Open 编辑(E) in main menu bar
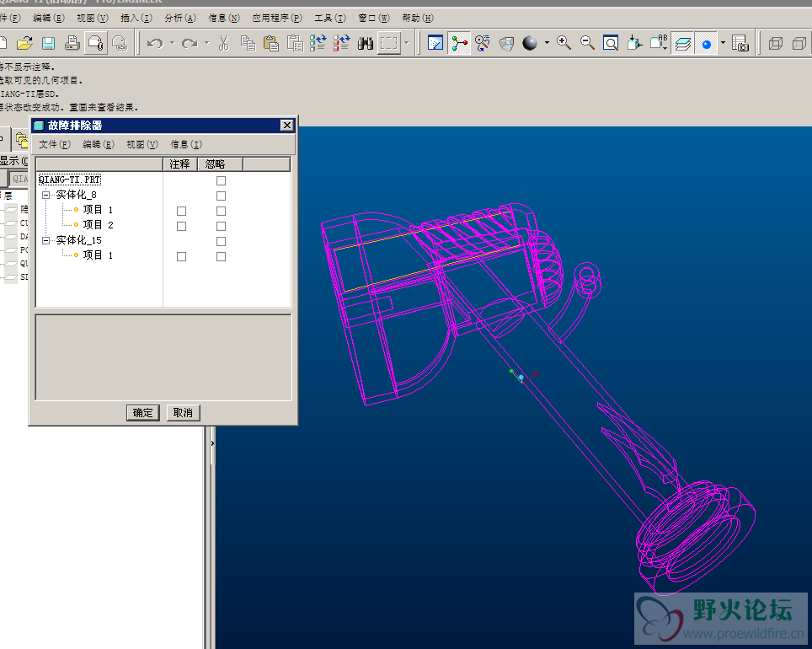 (49, 19)
